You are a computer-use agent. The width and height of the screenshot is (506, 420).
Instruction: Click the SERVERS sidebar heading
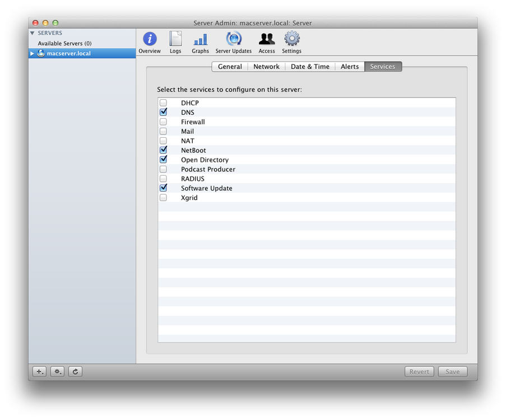(50, 33)
